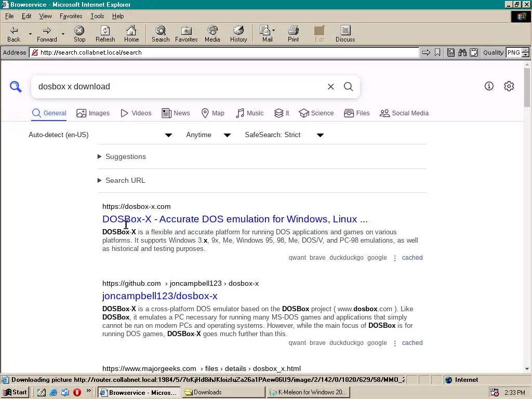Stop the page from loading
Image resolution: width=532 pixels, height=399 pixels.
point(79,34)
